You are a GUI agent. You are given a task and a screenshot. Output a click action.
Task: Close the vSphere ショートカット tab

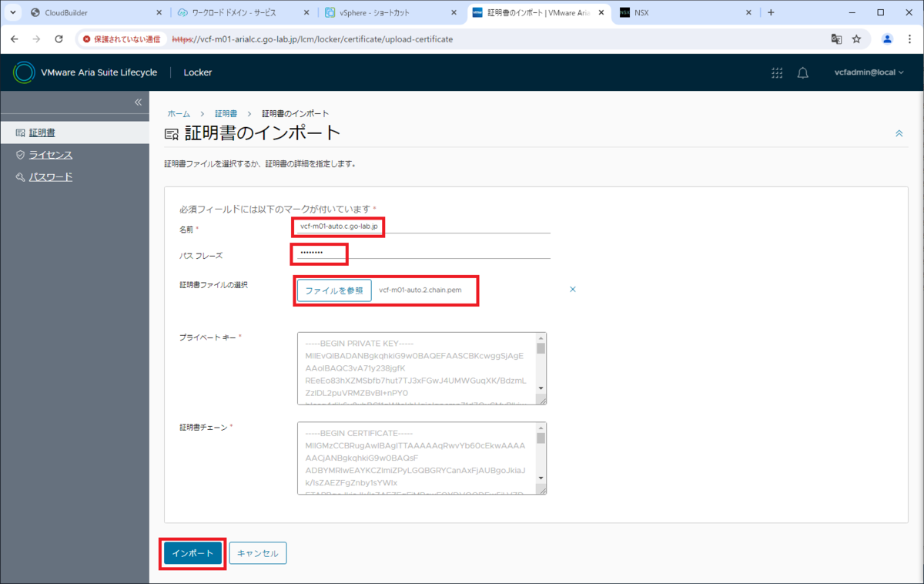click(x=454, y=12)
